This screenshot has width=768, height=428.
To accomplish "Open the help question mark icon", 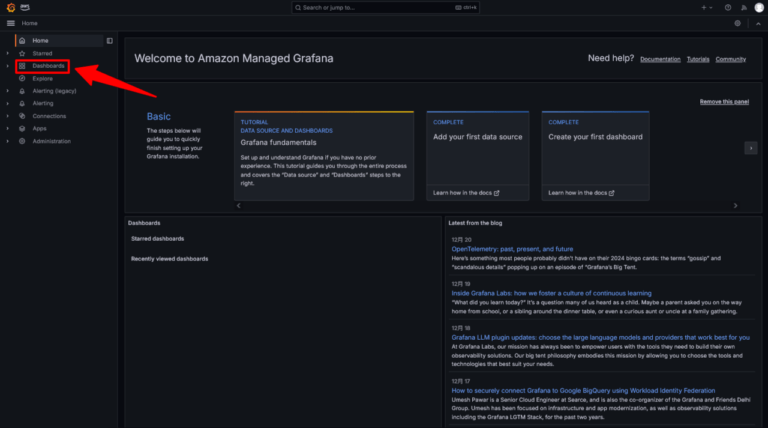I will pos(728,7).
